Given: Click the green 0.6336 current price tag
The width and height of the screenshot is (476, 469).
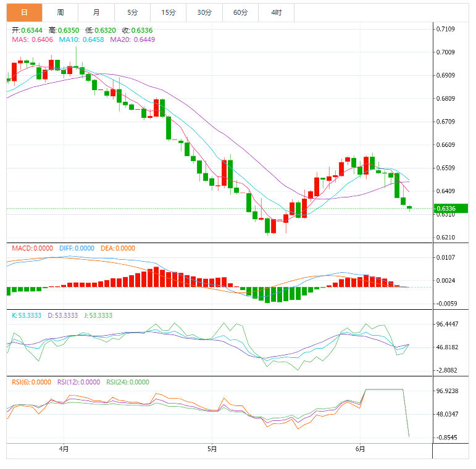Looking at the screenshot, I should (451, 209).
